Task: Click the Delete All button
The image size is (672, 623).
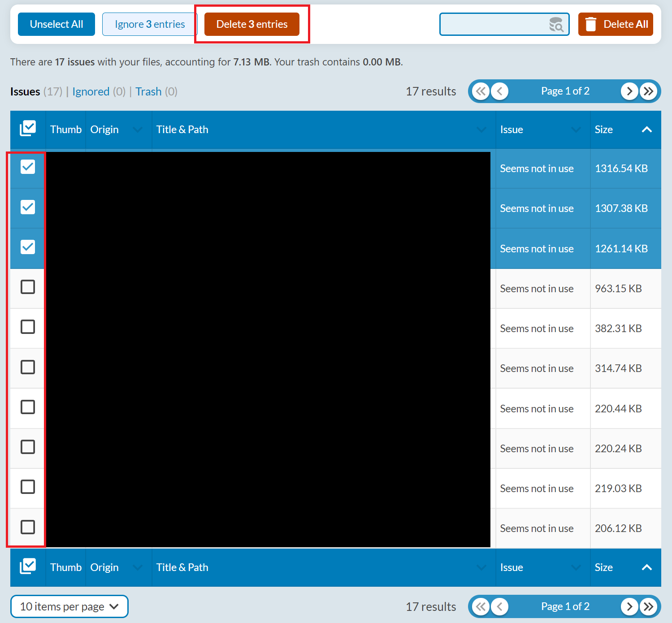Action: click(x=616, y=24)
